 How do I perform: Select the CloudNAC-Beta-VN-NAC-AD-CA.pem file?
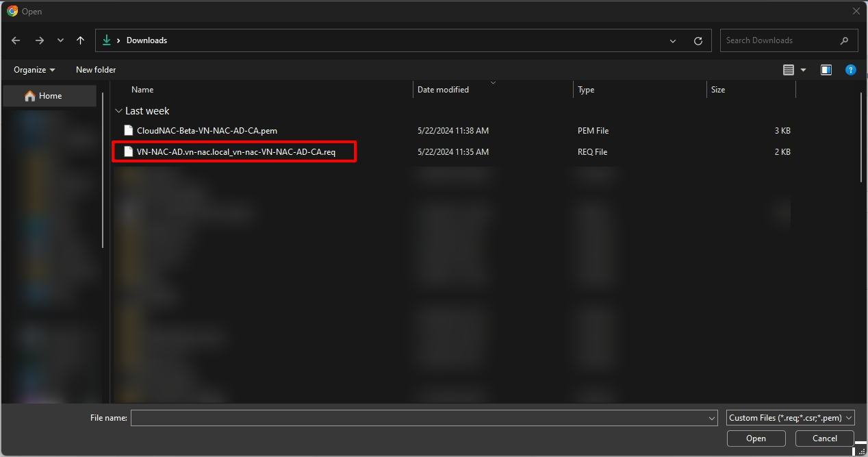click(207, 131)
